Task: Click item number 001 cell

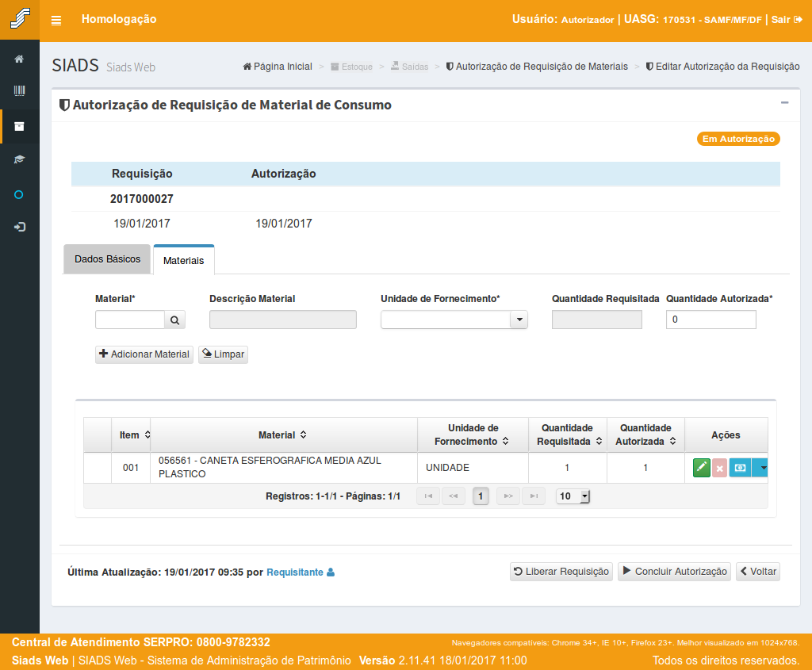Action: (x=131, y=468)
